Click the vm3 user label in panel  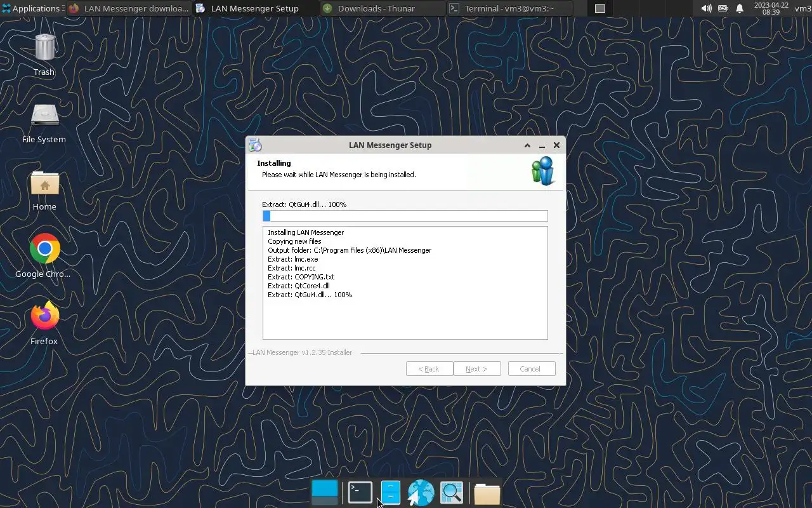coord(802,8)
